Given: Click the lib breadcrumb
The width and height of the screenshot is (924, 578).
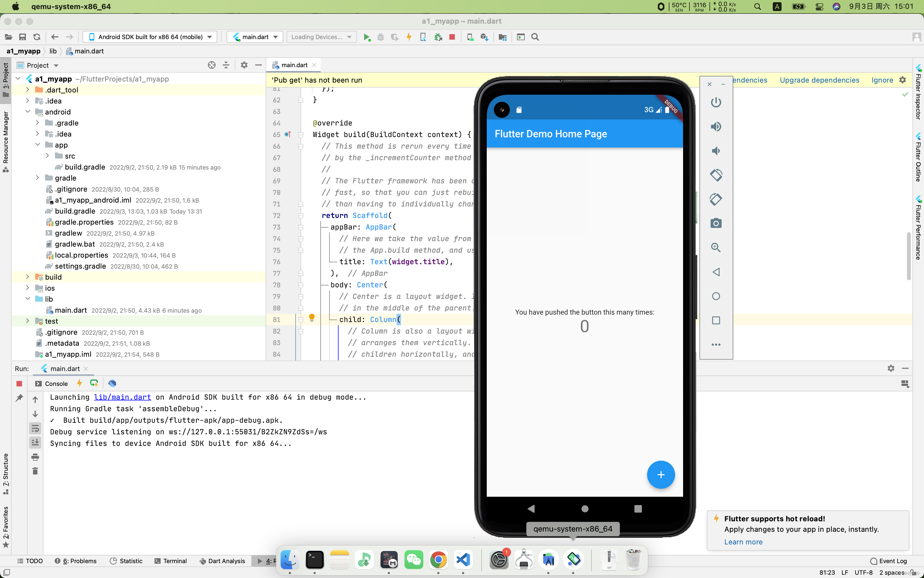Looking at the screenshot, I should click(x=53, y=51).
